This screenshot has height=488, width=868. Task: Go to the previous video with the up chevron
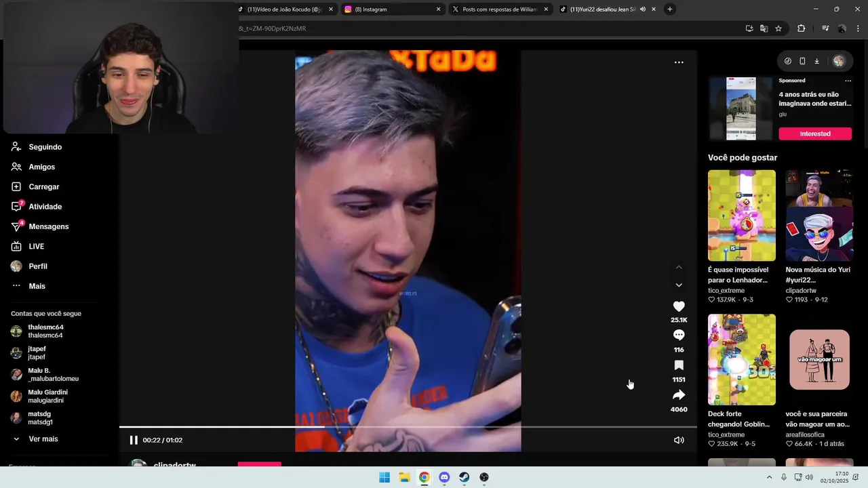679,267
